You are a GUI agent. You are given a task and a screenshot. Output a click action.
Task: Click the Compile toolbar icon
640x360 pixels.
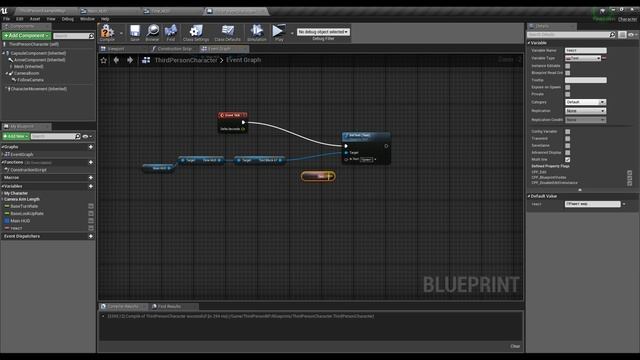point(107,33)
